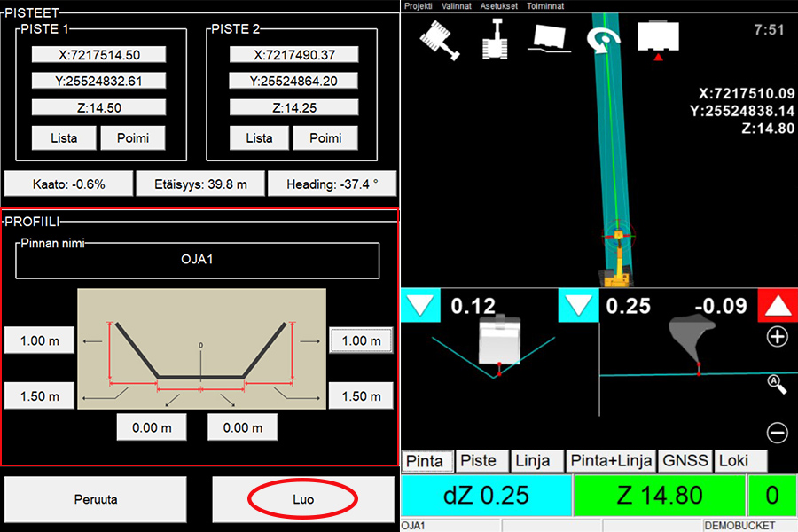This screenshot has width=798, height=532.
Task: Click the Peruuta button
Action: 96,499
